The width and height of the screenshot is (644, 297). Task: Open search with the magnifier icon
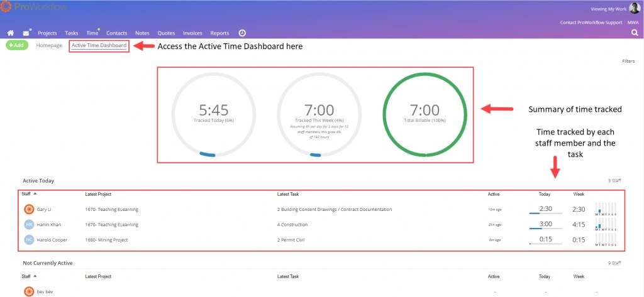pyautogui.click(x=635, y=33)
